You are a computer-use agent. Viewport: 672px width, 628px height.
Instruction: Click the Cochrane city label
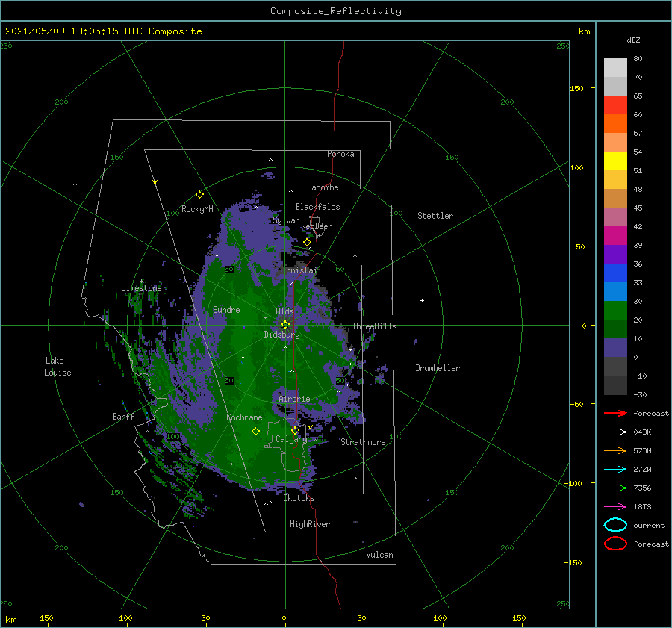pos(244,417)
